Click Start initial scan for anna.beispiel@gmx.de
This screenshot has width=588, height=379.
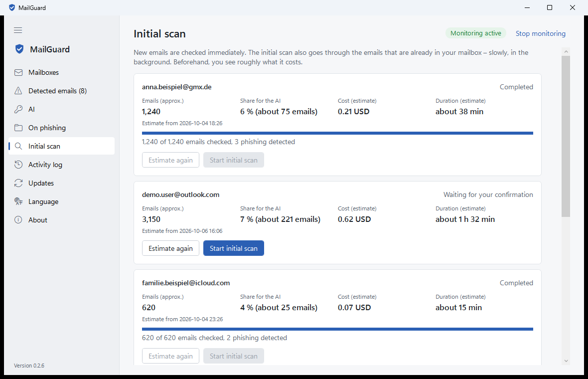coord(234,160)
